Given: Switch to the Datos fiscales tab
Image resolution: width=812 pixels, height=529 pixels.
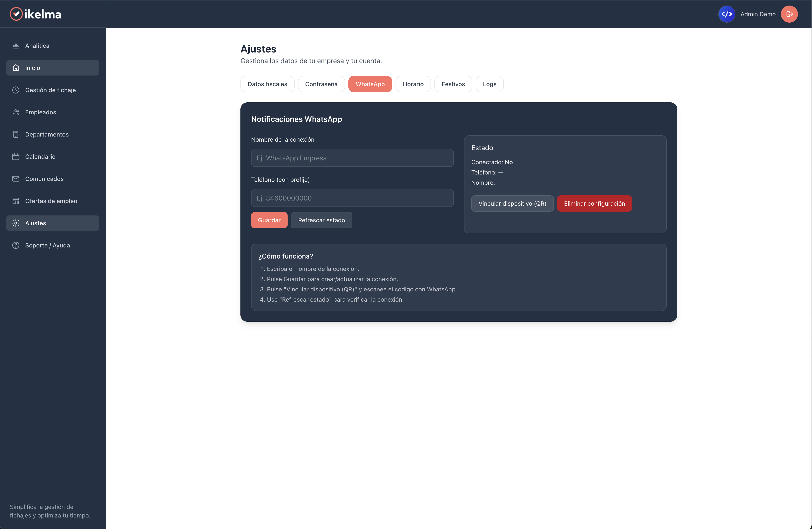Looking at the screenshot, I should coord(267,84).
